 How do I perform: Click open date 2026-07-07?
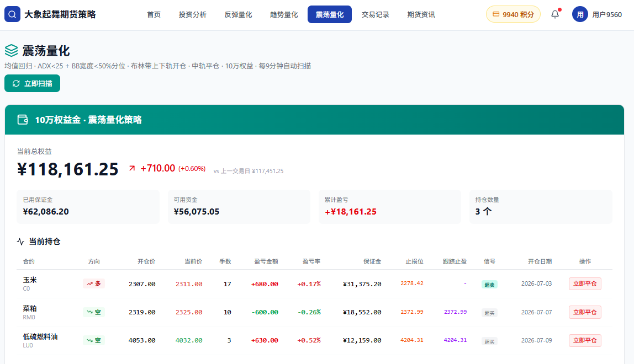[x=537, y=312]
